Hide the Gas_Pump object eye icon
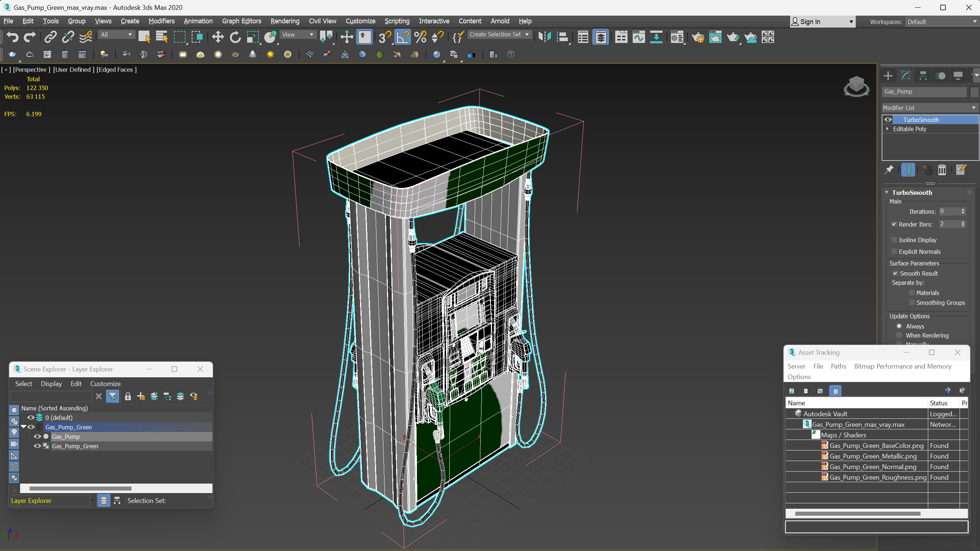 pos(37,437)
